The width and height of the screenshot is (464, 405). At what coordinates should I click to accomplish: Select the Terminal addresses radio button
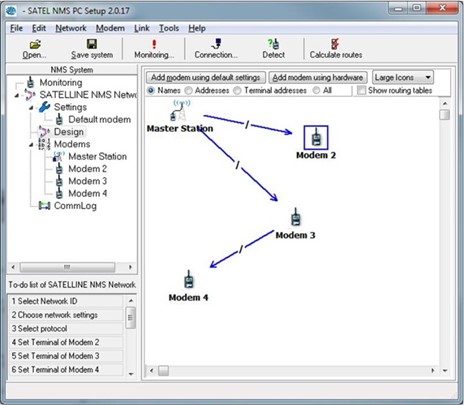click(237, 90)
